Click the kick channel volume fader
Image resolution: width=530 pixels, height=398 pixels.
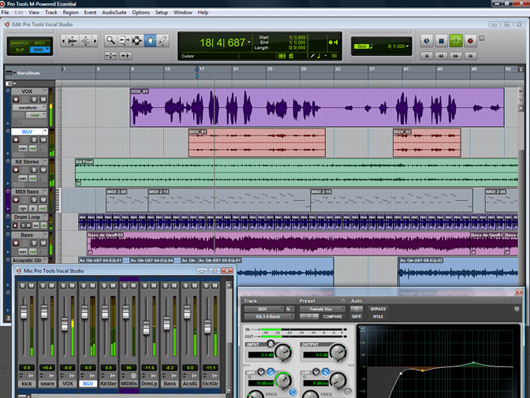(24, 312)
